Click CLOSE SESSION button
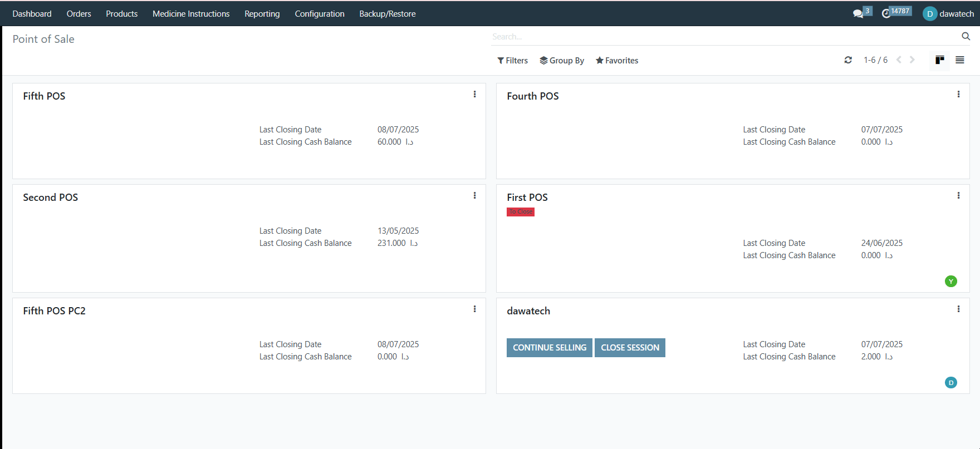980x449 pixels. click(x=630, y=348)
